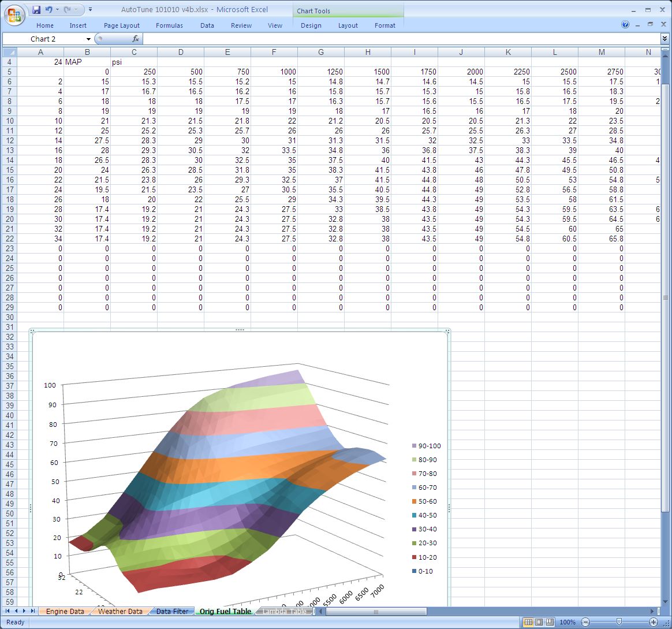Click the zoom slider handle
The width and height of the screenshot is (672, 629).
tap(619, 622)
